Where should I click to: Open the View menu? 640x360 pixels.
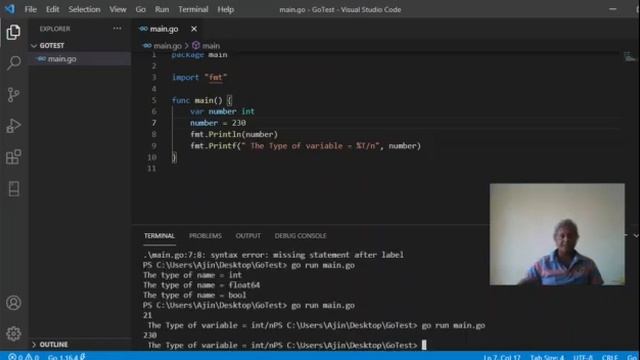coord(118,9)
